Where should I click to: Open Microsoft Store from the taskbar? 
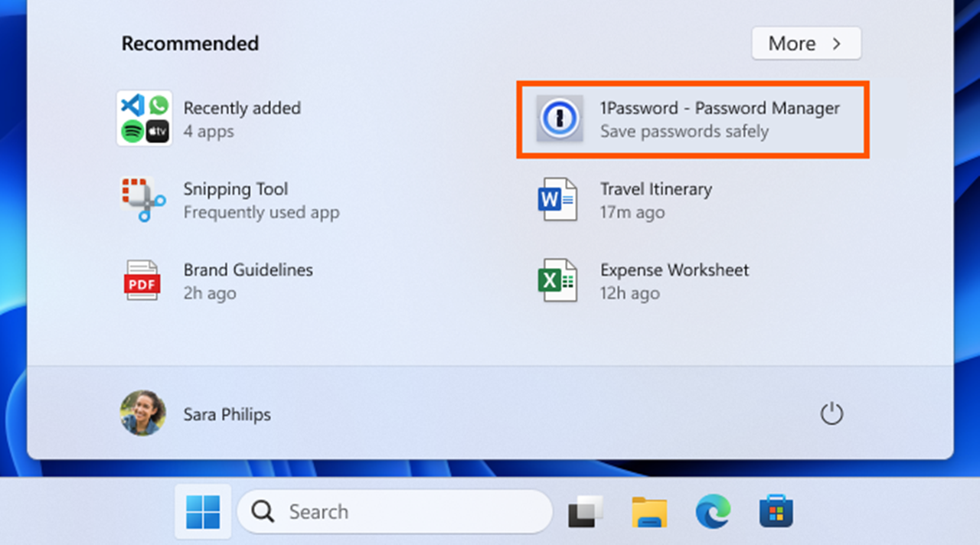click(776, 511)
